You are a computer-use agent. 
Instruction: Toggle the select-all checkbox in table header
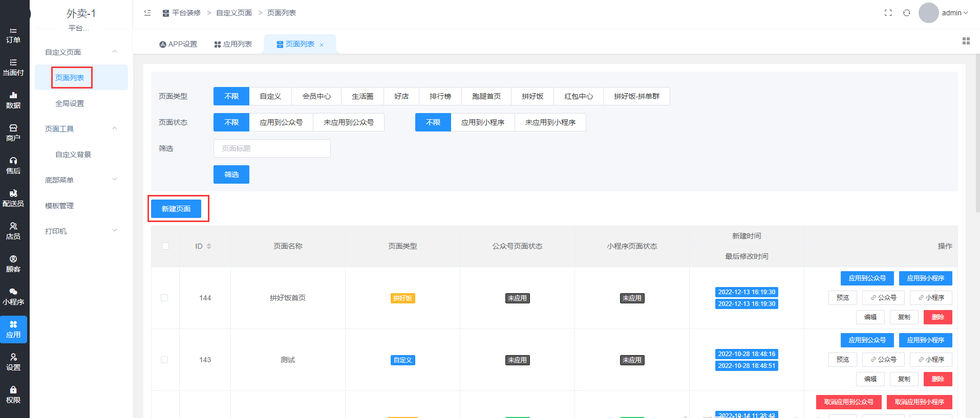(x=165, y=246)
